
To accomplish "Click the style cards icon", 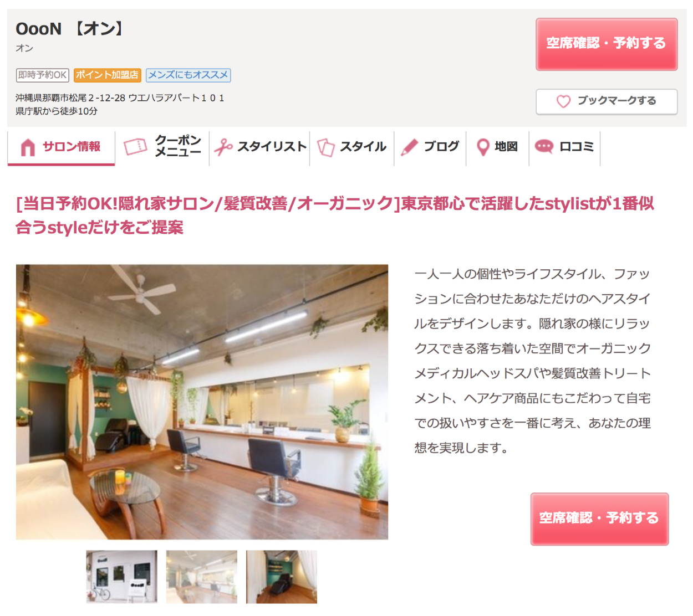I will (x=326, y=147).
